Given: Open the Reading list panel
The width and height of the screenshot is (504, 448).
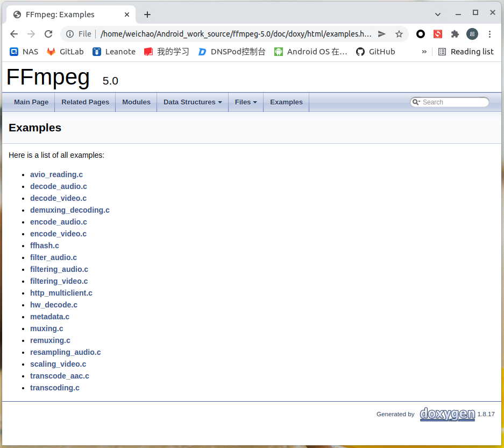Looking at the screenshot, I should [x=466, y=52].
